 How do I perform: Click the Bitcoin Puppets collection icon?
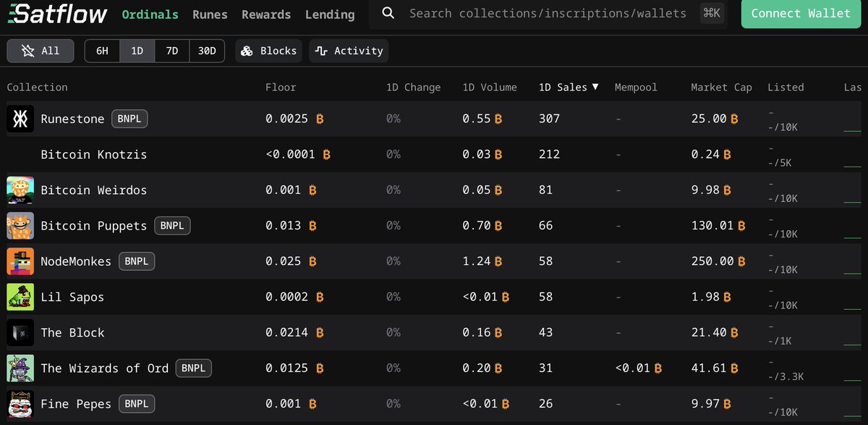tap(20, 225)
